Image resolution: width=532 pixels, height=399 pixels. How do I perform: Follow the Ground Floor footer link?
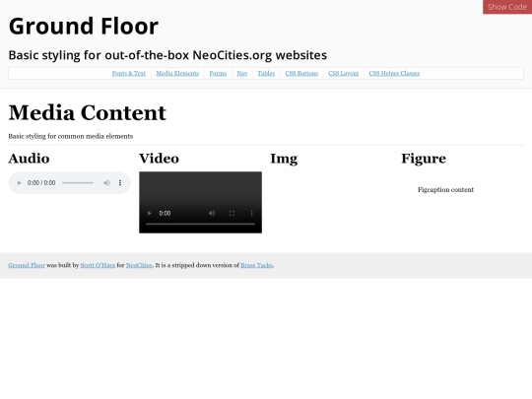coord(27,265)
